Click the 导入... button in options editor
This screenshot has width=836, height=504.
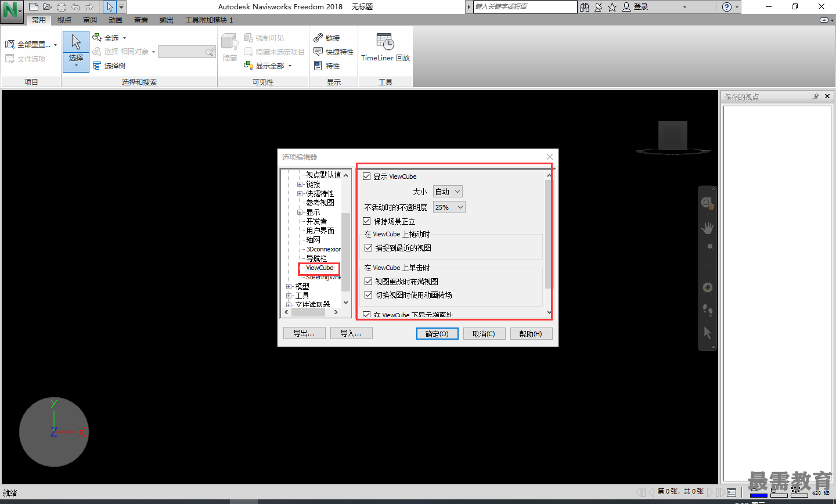tap(351, 333)
